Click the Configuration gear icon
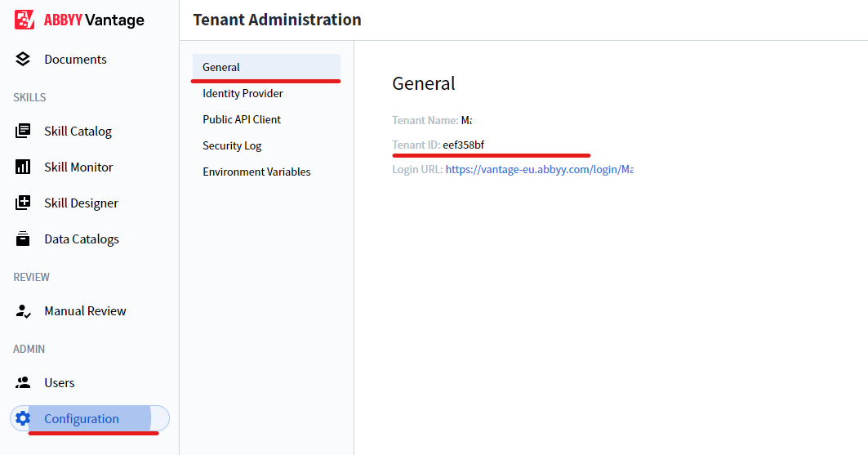The width and height of the screenshot is (868, 455). click(x=23, y=418)
